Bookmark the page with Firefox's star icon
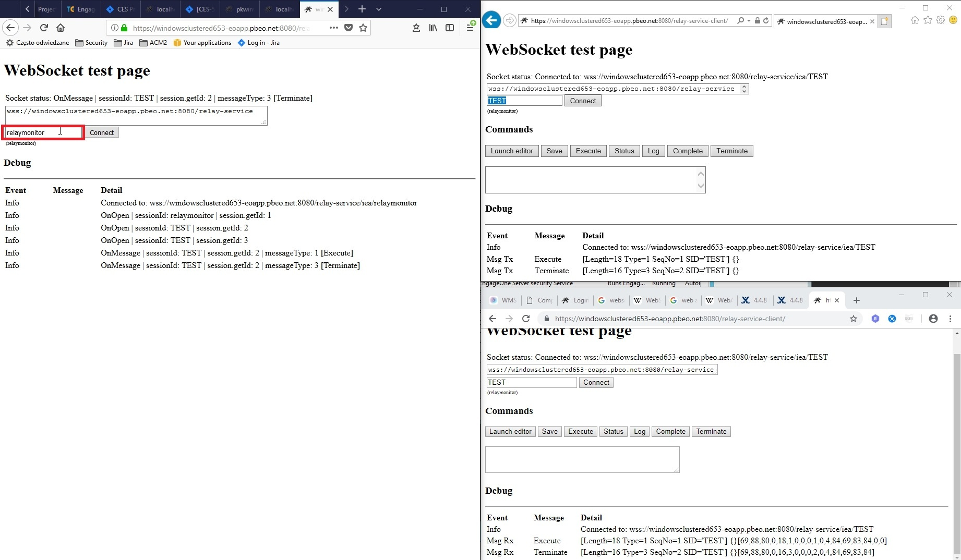 pyautogui.click(x=363, y=28)
